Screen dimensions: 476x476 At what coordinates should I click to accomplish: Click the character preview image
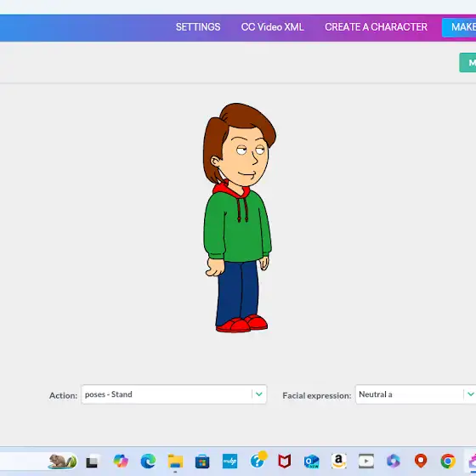[x=239, y=218]
